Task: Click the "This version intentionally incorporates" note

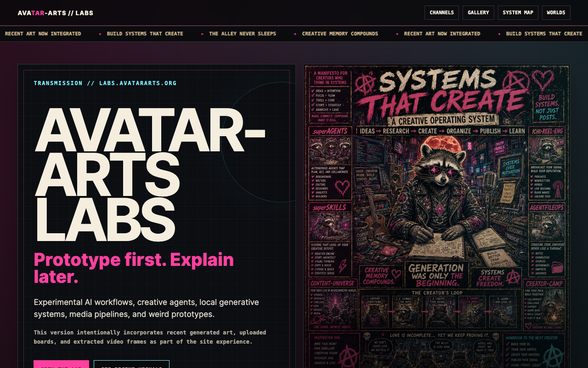Action: click(150, 337)
